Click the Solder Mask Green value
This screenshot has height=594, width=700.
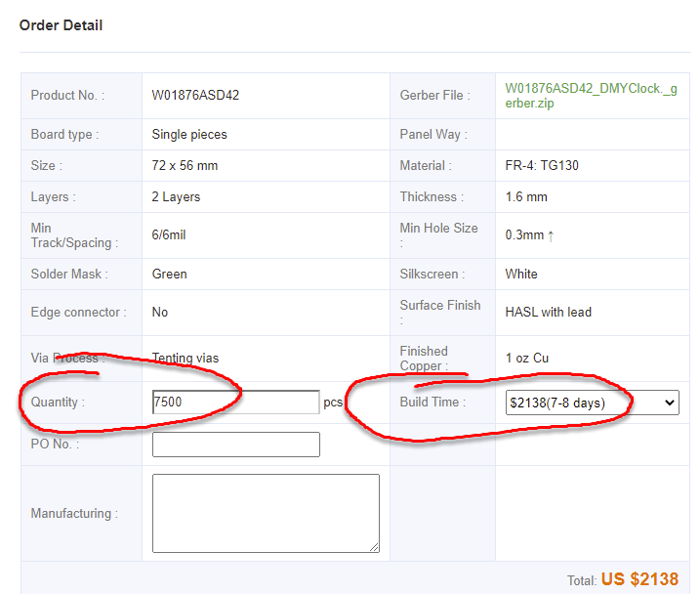pos(169,275)
